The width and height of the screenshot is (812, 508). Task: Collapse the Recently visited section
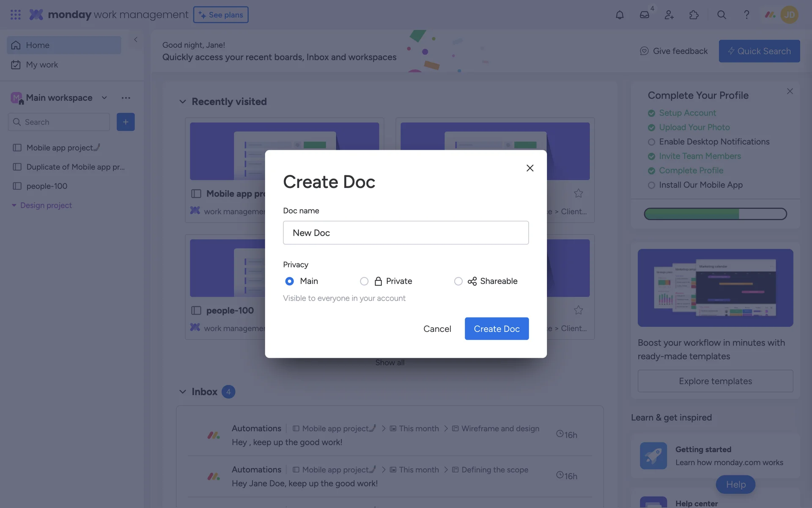(183, 102)
